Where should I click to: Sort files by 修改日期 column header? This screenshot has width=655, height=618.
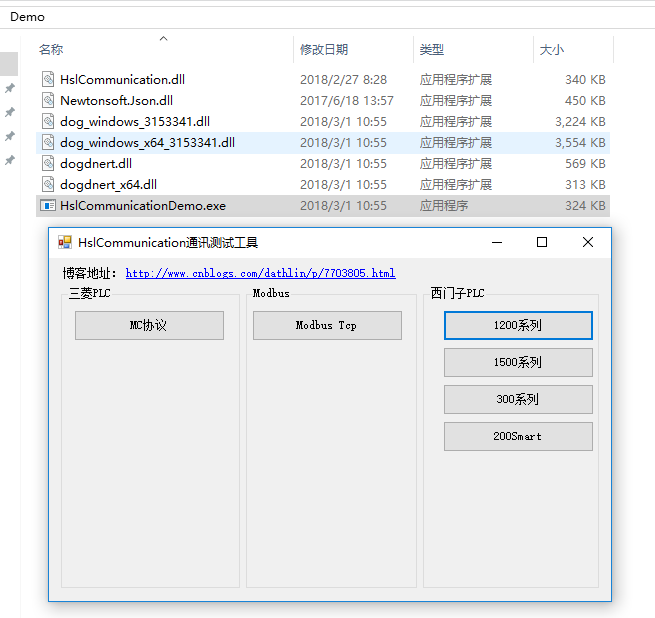click(324, 50)
